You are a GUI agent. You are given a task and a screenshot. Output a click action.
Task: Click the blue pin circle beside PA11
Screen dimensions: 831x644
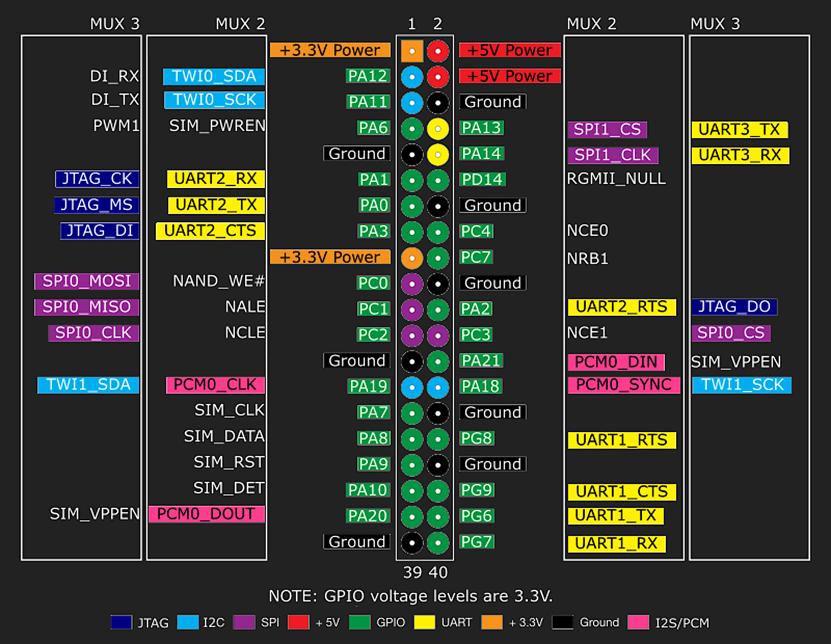pyautogui.click(x=412, y=103)
